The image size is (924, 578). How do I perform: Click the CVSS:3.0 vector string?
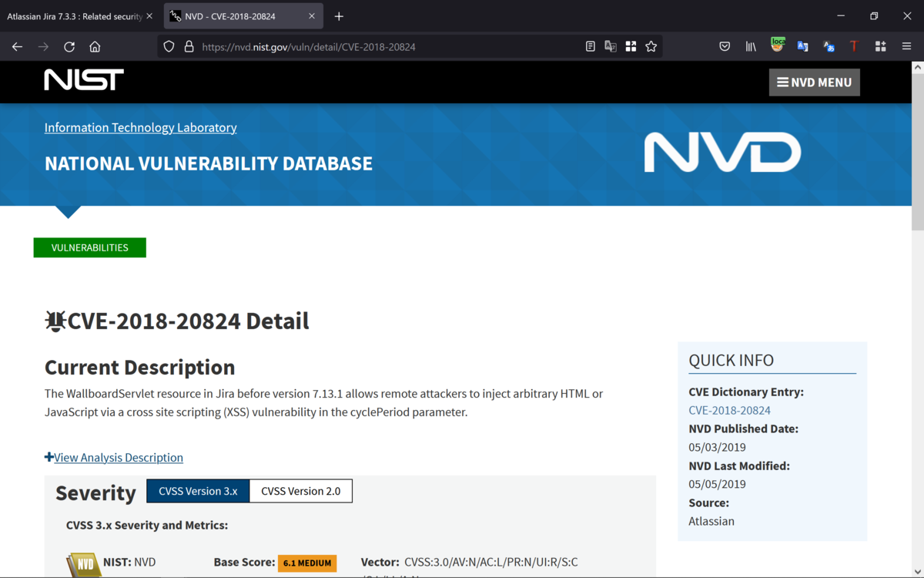click(491, 562)
